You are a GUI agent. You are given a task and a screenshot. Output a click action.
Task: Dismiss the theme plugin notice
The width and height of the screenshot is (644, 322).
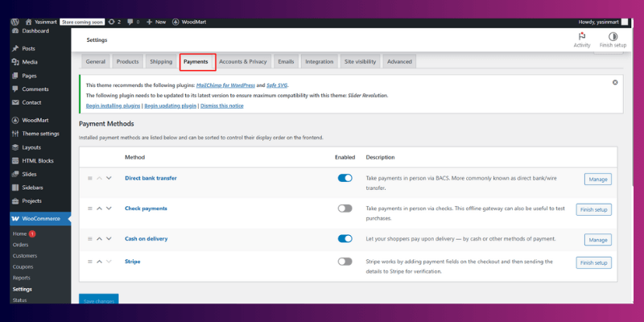[x=615, y=82]
